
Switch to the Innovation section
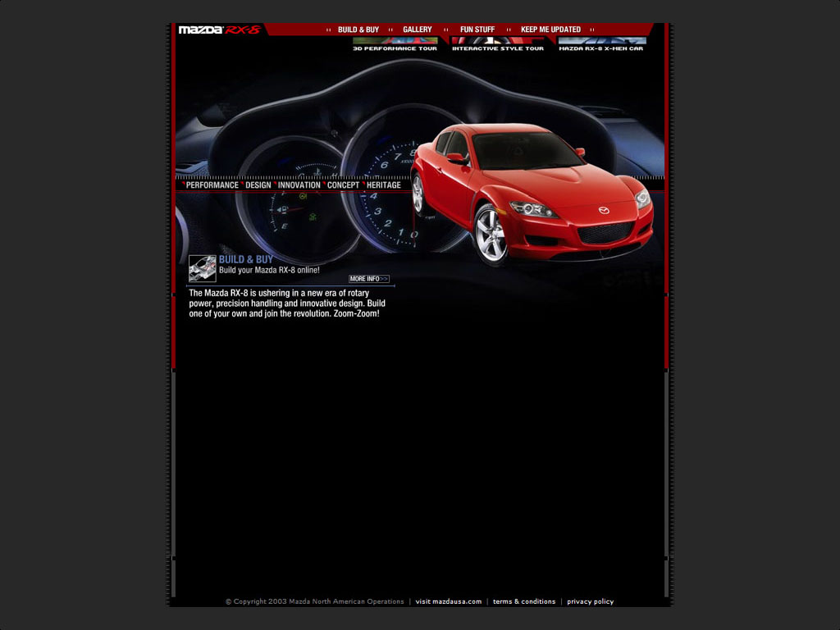299,185
